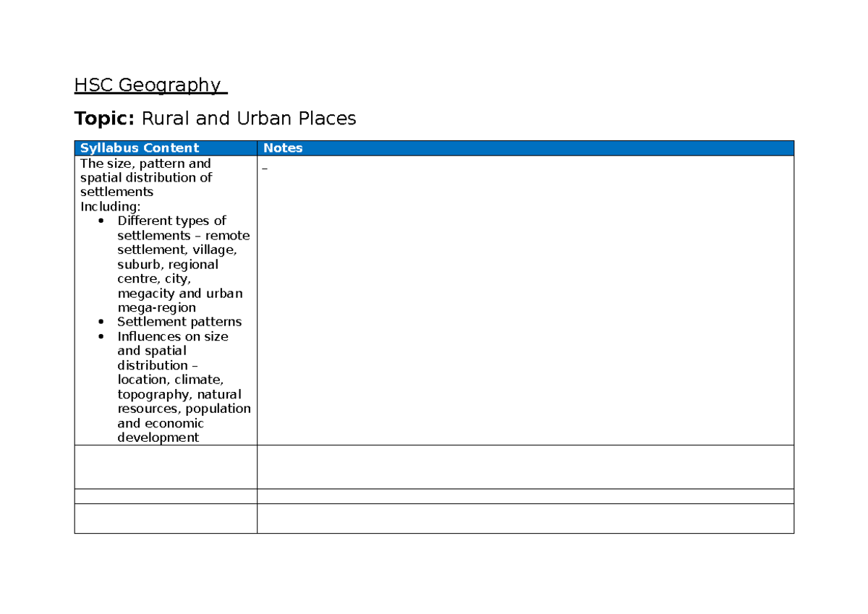Click the empty last-row Syllabus Content cell
Image resolution: width=868 pixels, height=614 pixels.
click(x=166, y=519)
